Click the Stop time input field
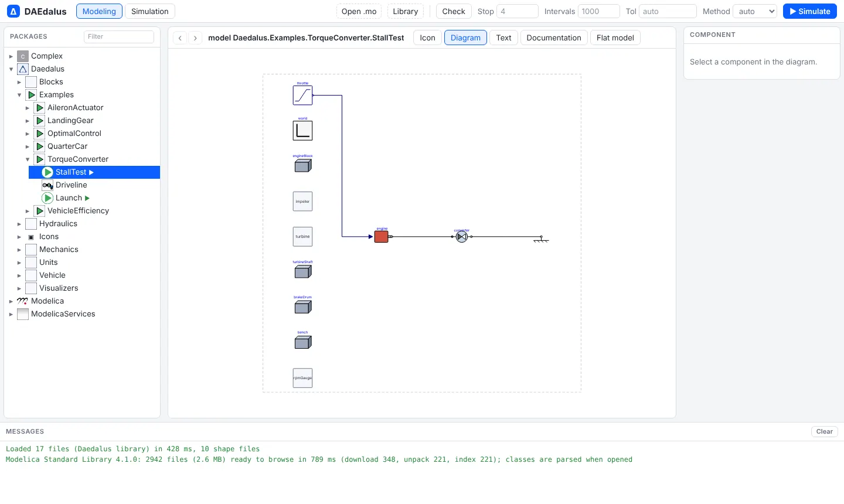This screenshot has height=504, width=844. click(x=518, y=11)
